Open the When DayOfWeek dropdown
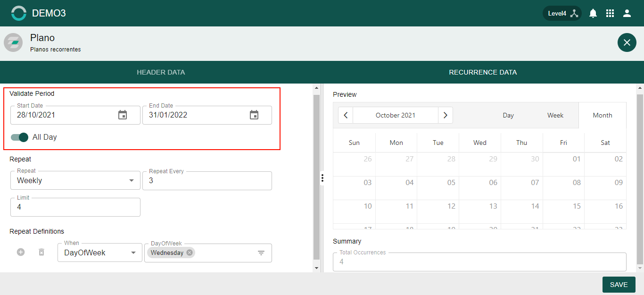 [x=100, y=253]
